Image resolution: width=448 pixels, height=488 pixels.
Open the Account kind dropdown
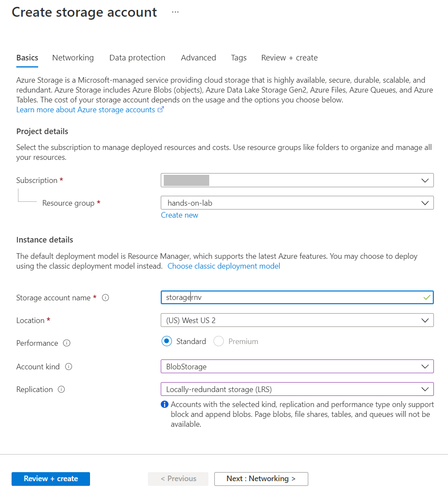point(297,367)
